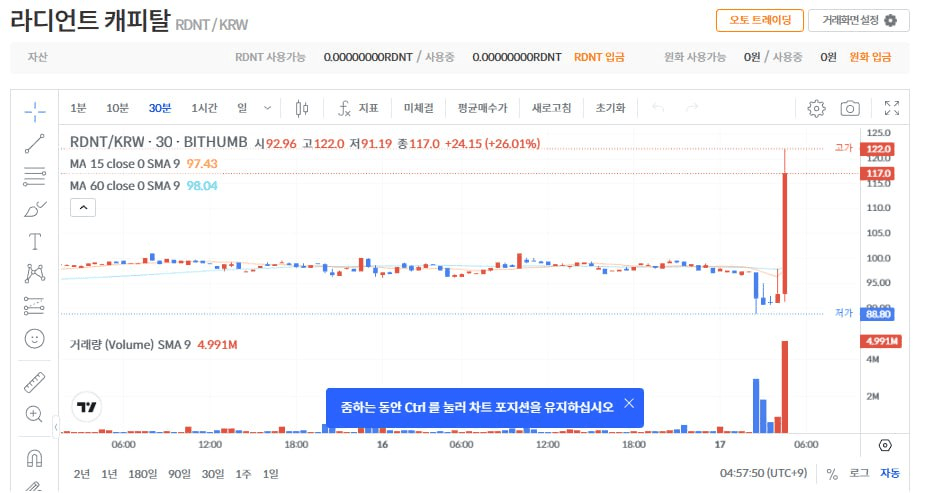The width and height of the screenshot is (939, 493).
Task: Select the trend line drawing tool
Action: click(x=35, y=143)
